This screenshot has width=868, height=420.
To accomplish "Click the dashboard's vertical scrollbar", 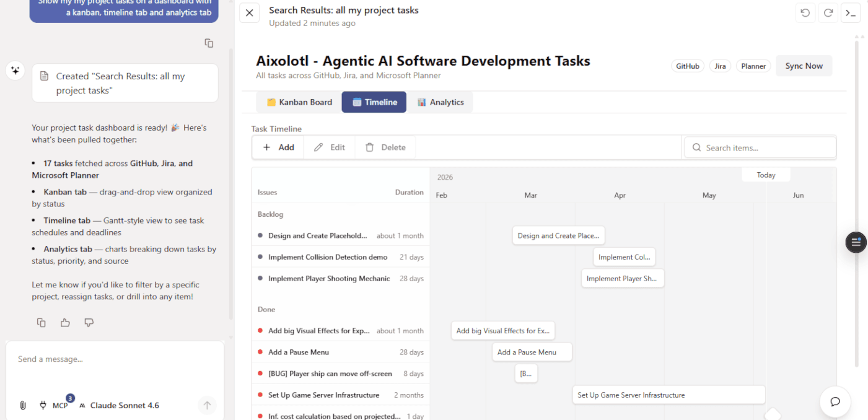I will pos(857,204).
